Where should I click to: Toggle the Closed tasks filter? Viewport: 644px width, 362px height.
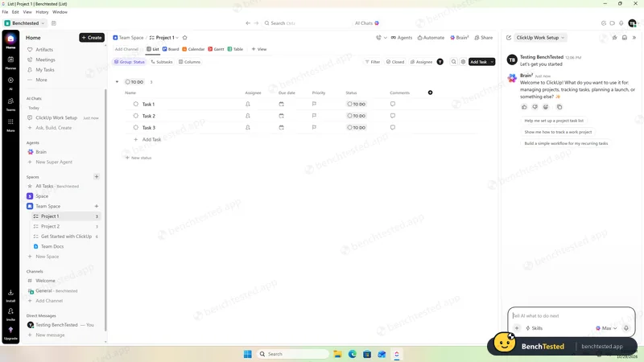395,62
